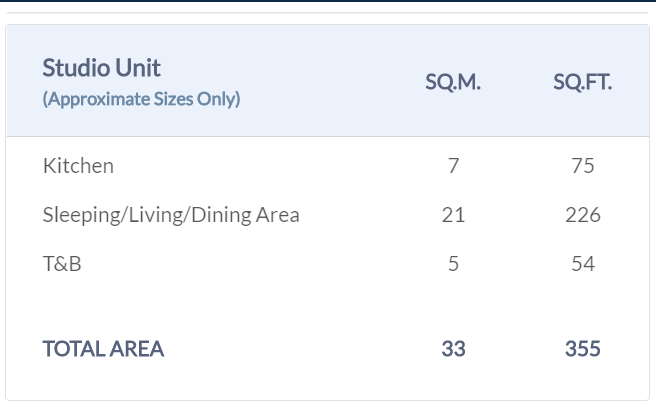Click the divider line below the blue header
Image resolution: width=661 pixels, height=407 pixels.
328,136
